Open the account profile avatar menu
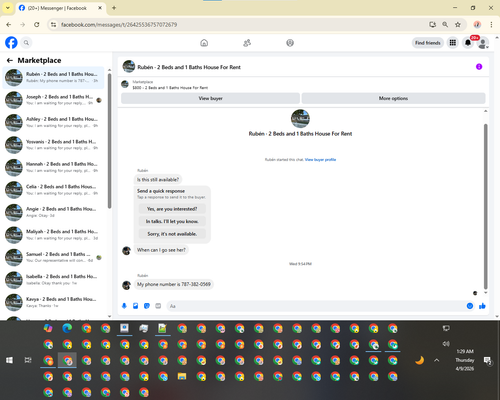The height and width of the screenshot is (400, 500). 483,43
